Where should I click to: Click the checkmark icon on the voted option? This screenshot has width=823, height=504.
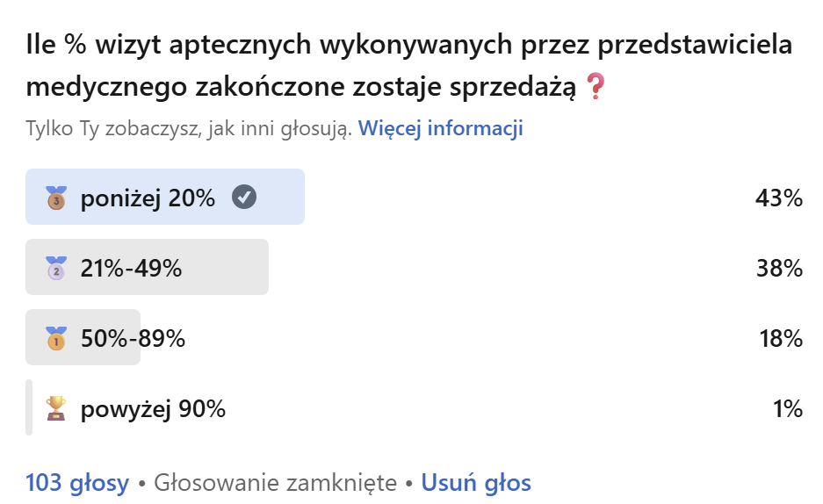(244, 198)
